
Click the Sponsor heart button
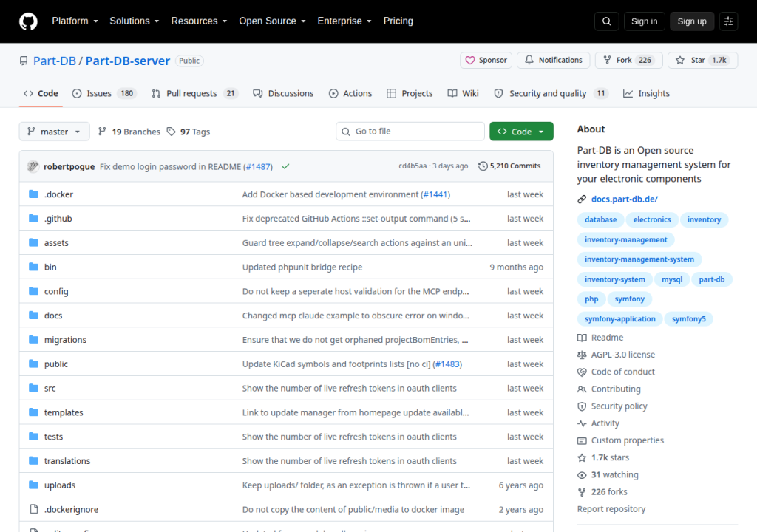point(486,61)
